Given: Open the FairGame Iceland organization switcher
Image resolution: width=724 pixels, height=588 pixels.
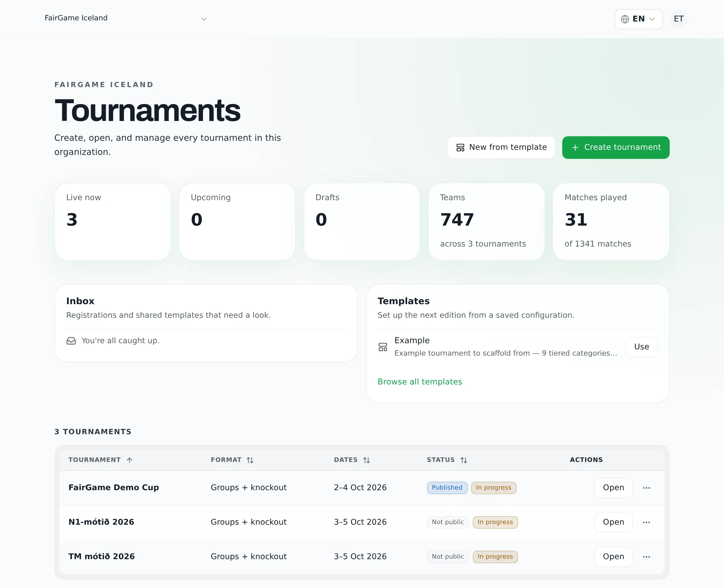Looking at the screenshot, I should [x=126, y=18].
